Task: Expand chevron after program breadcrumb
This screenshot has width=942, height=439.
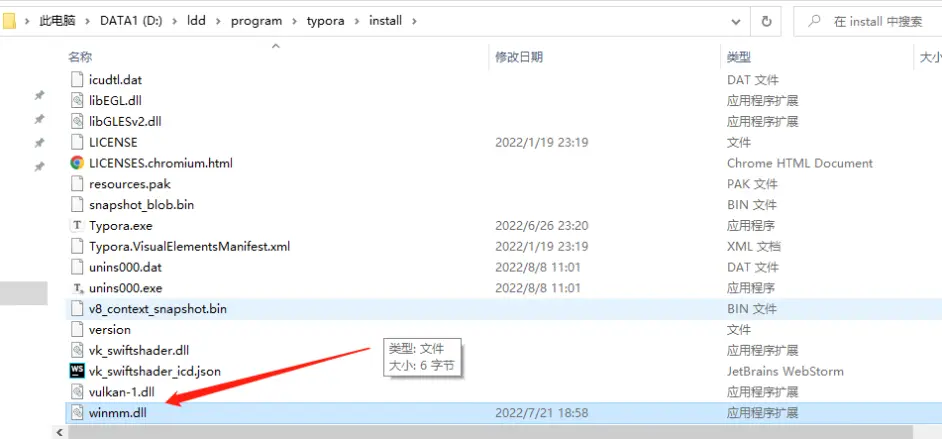Action: pyautogui.click(x=294, y=21)
